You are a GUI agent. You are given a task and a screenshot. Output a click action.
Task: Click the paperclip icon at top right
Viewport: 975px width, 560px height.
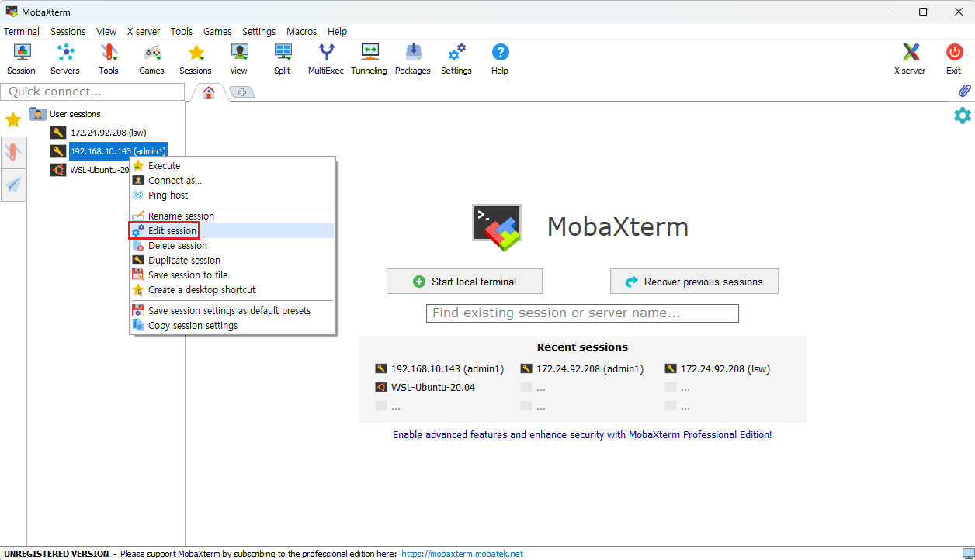coord(964,91)
